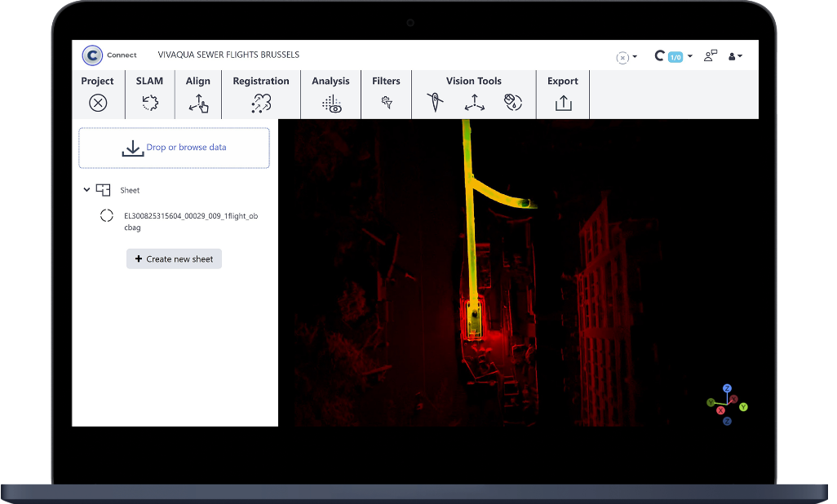The image size is (837, 504).
Task: Click the Export upload icon
Action: 563,103
